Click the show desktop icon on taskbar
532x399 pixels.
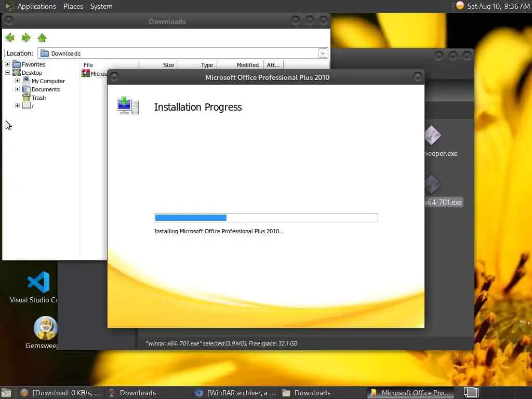[x=6, y=393]
